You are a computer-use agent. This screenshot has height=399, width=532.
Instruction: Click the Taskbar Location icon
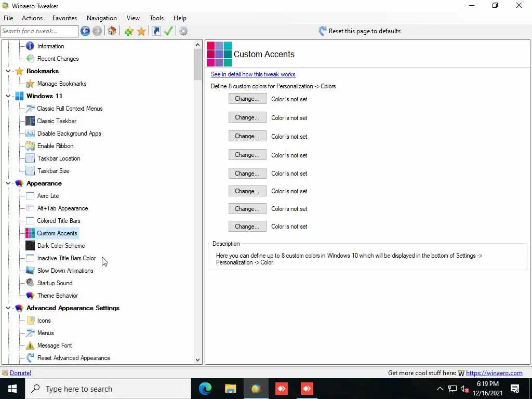[x=30, y=158]
